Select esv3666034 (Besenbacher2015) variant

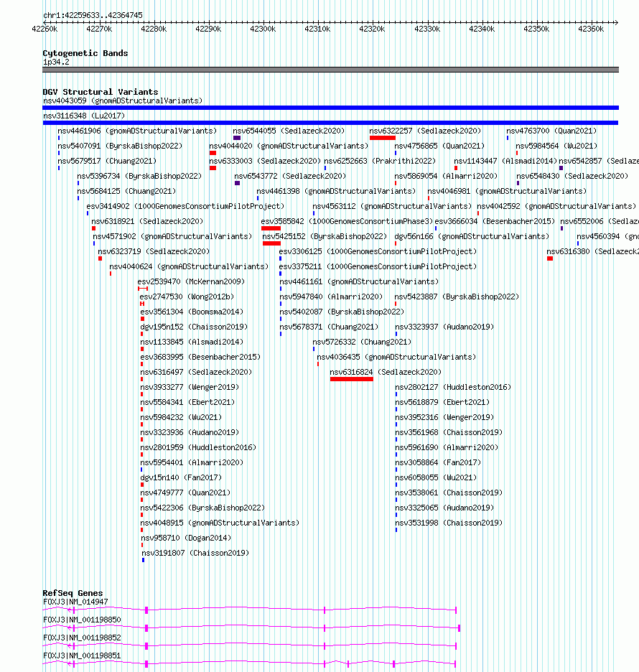[x=495, y=221]
